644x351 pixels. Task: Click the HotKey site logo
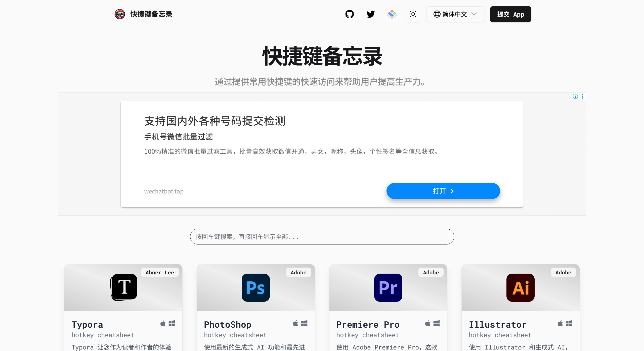(120, 14)
